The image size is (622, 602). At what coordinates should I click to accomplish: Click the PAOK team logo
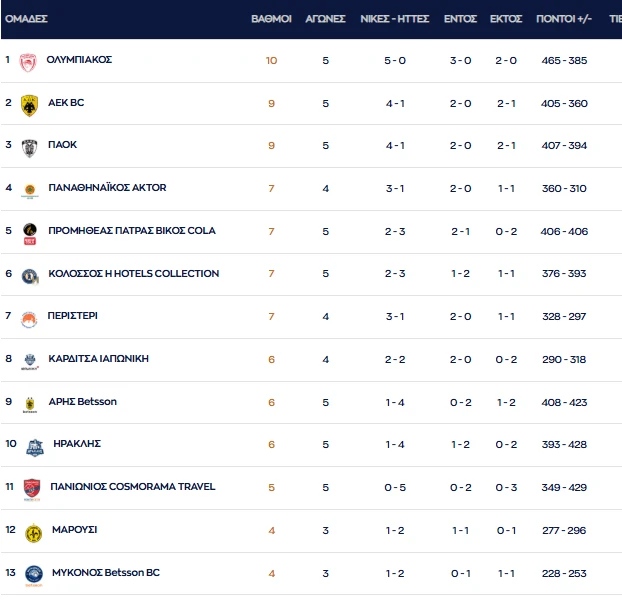(x=30, y=147)
